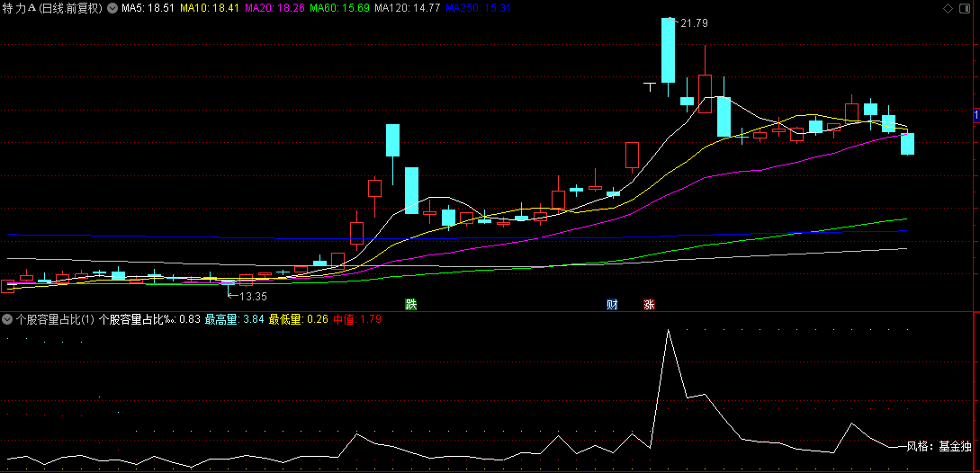Open dropdown next to 特力A (日线.前复权) title

112,8
